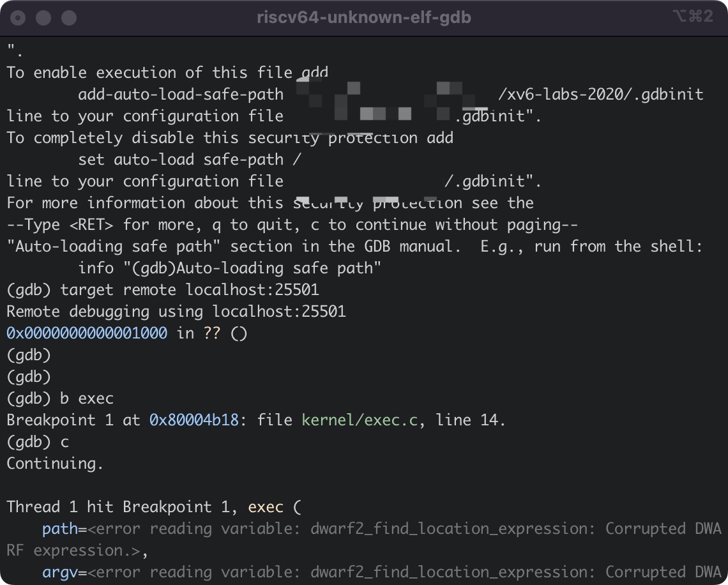Screen dimensions: 728x585
Task: Click the green zoom button
Action: [x=68, y=18]
